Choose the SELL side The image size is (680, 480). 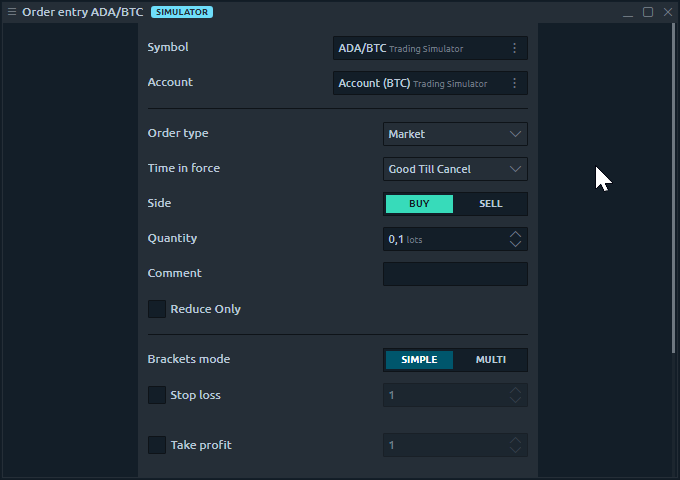[x=490, y=204]
